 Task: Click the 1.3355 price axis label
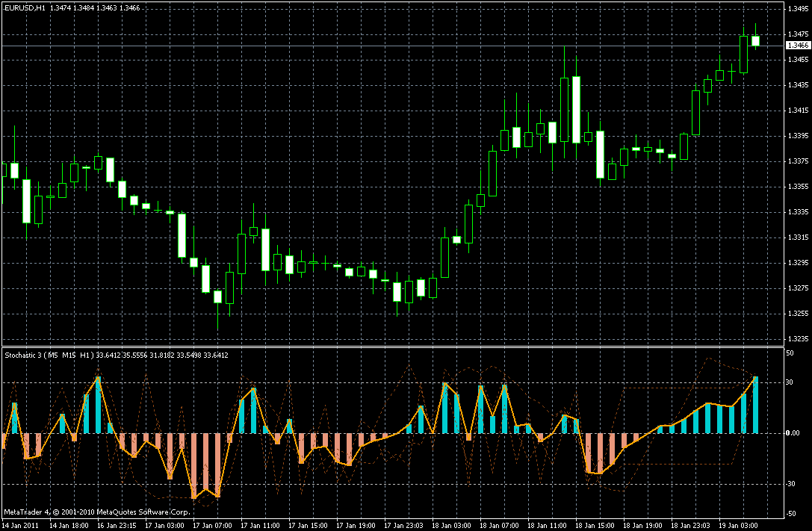pos(798,186)
